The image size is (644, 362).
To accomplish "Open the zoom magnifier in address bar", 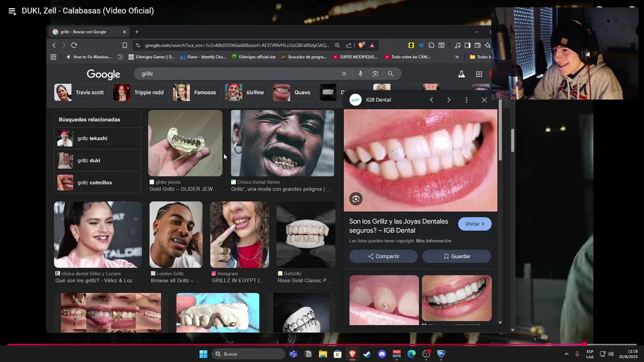I will tap(338, 45).
